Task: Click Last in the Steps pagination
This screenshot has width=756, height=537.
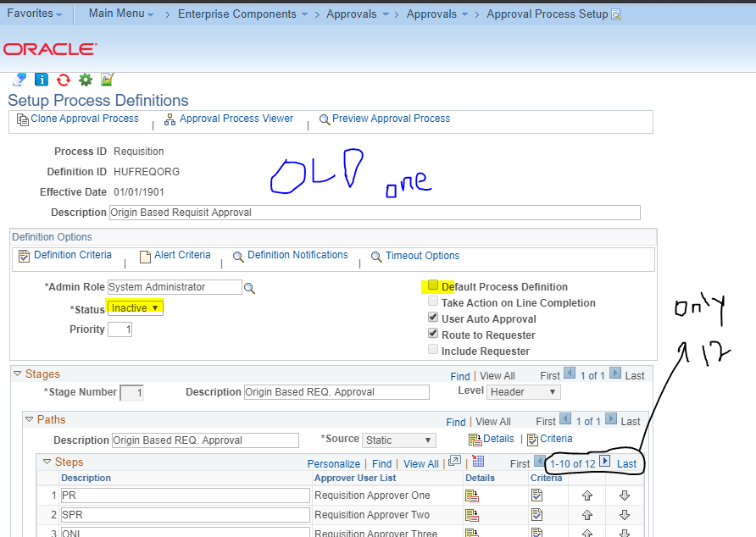Action: (626, 463)
